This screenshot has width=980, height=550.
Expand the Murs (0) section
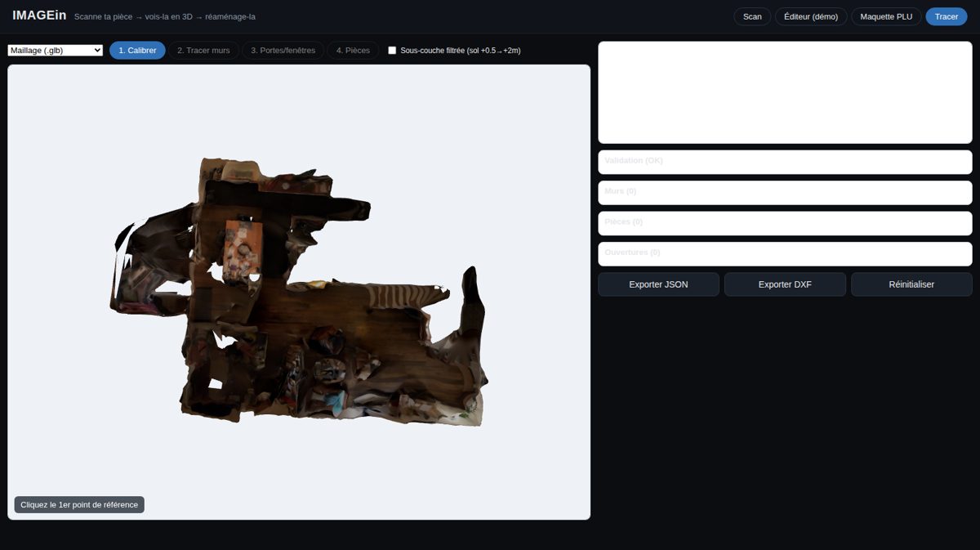(x=785, y=192)
